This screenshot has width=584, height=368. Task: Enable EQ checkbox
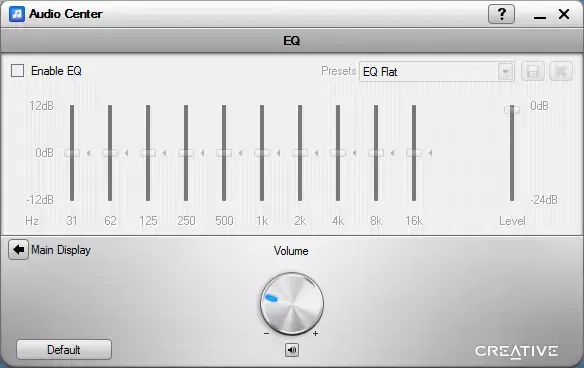(18, 70)
